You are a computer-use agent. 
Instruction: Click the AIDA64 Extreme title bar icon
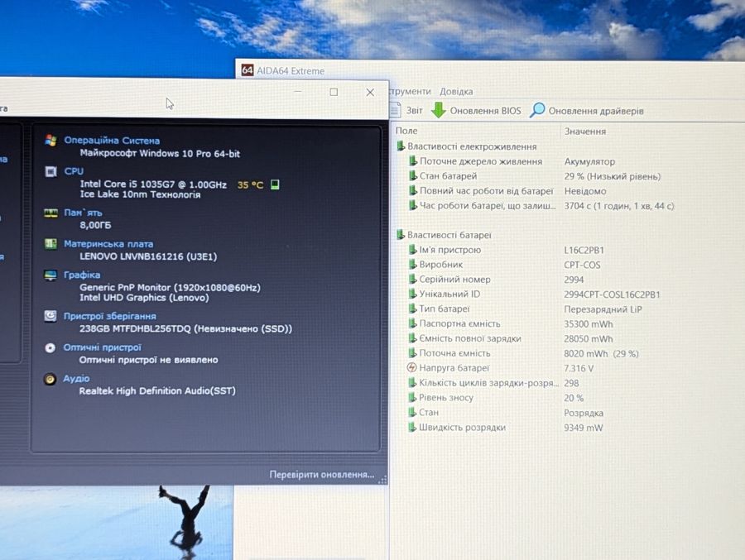coord(247,70)
